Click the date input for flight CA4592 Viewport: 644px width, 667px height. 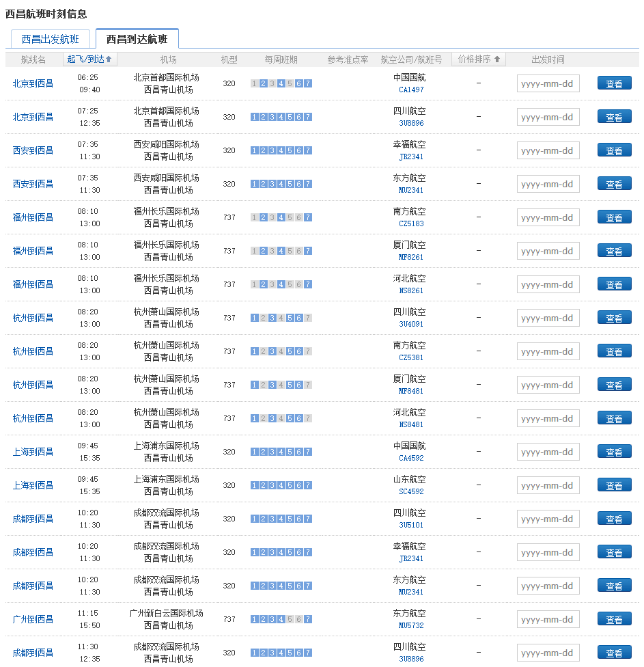pyautogui.click(x=548, y=452)
